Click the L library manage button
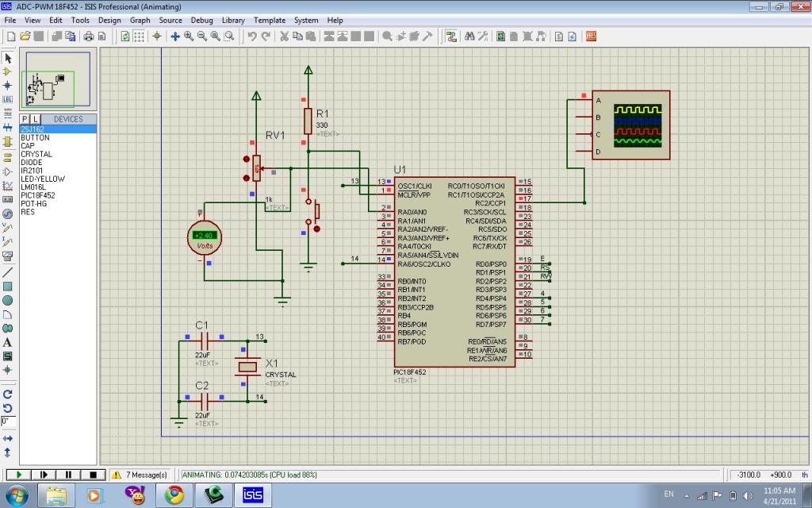The height and width of the screenshot is (508, 812). [35, 119]
